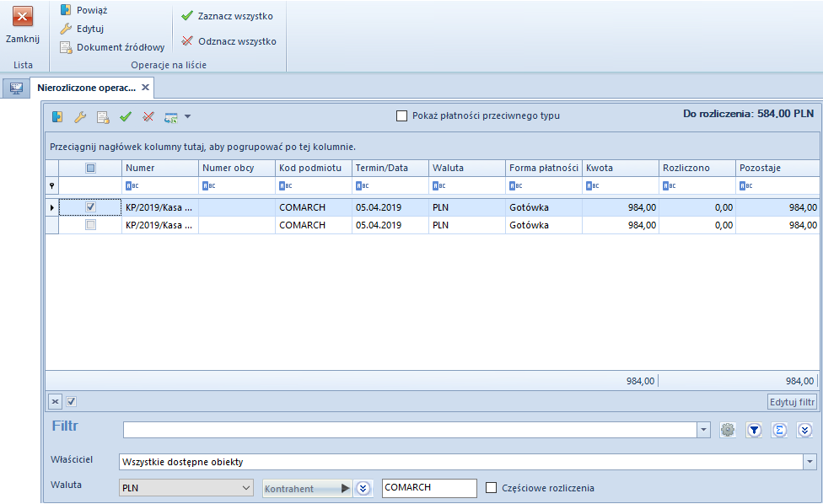Screen dimensions: 823x504
Task: Click the double-chevron button next to Kontrahent
Action: pyautogui.click(x=363, y=488)
